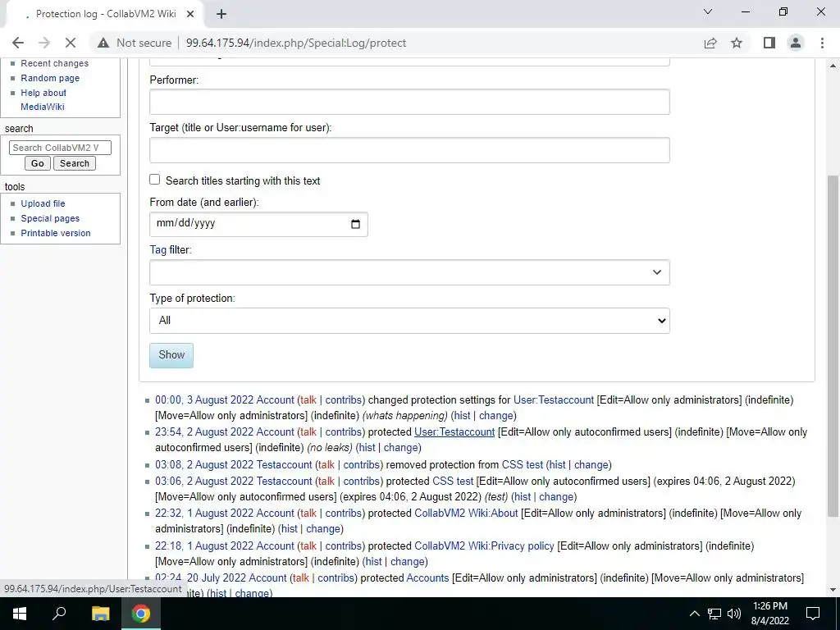The image size is (840, 630).
Task: Show hidden system tray icons
Action: (694, 614)
